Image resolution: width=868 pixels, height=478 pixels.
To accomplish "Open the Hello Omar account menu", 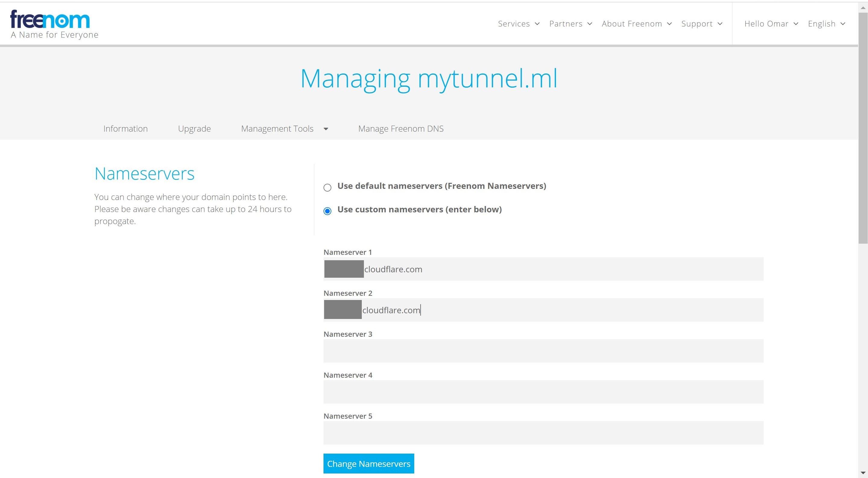I will 771,24.
